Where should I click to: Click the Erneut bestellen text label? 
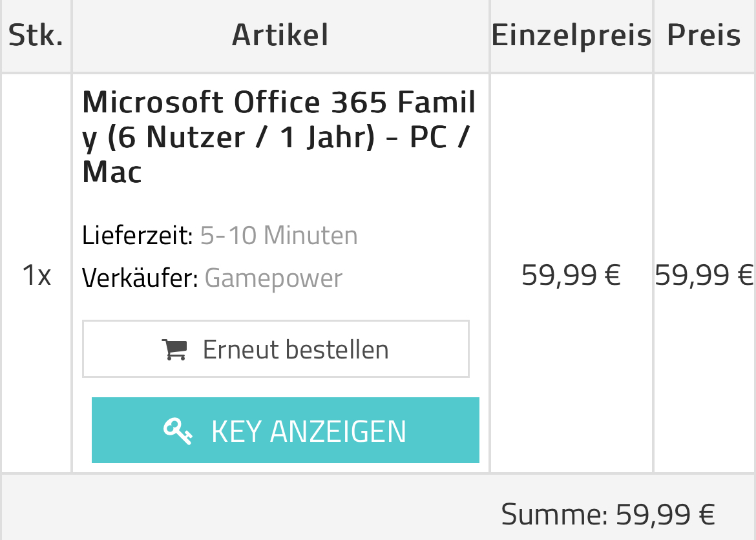(x=295, y=349)
